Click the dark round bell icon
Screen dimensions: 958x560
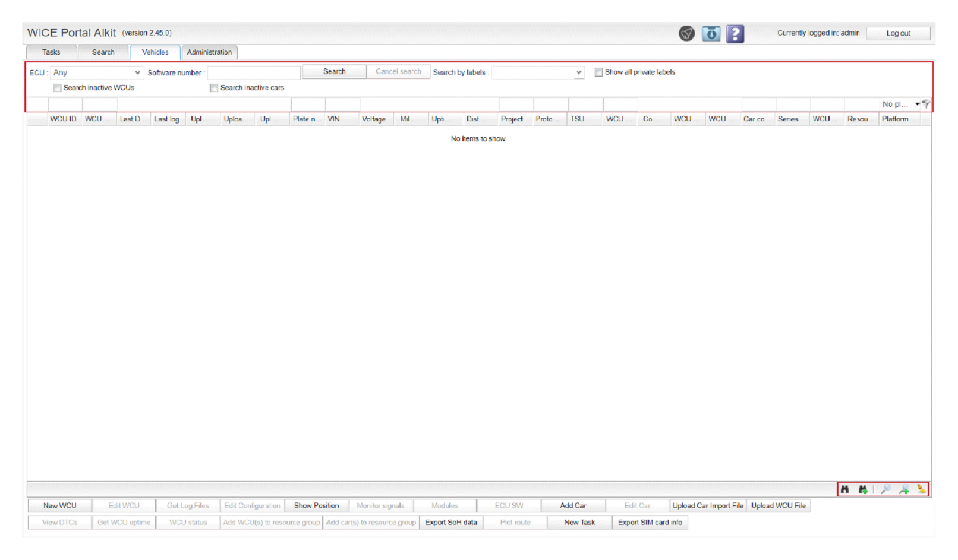(686, 34)
